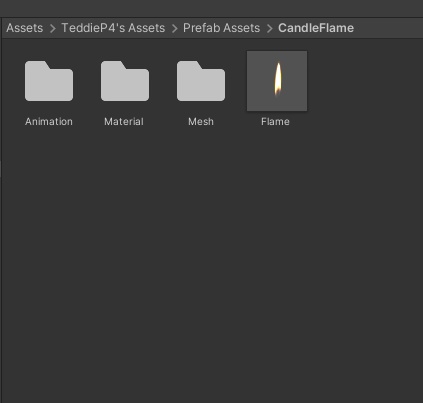The height and width of the screenshot is (403, 423).
Task: Click the Mesh folder name label
Action: click(x=201, y=122)
